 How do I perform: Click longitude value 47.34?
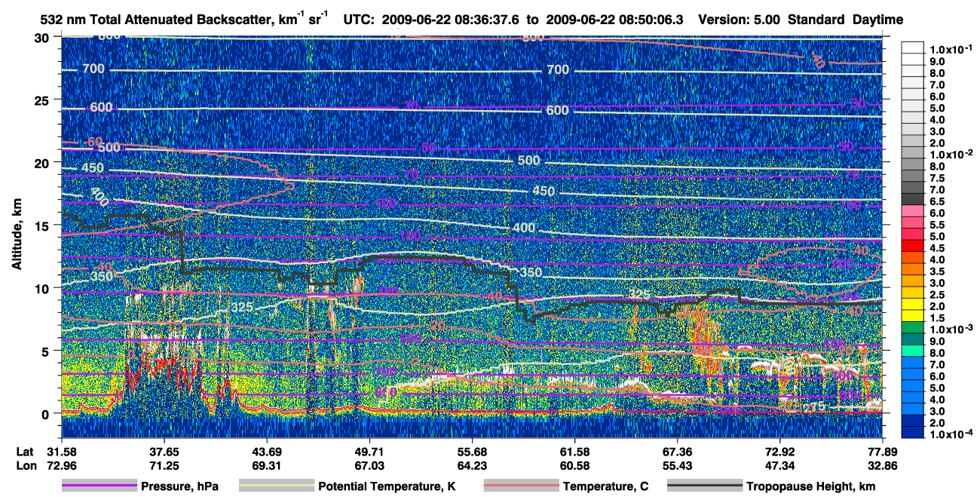tap(779, 466)
